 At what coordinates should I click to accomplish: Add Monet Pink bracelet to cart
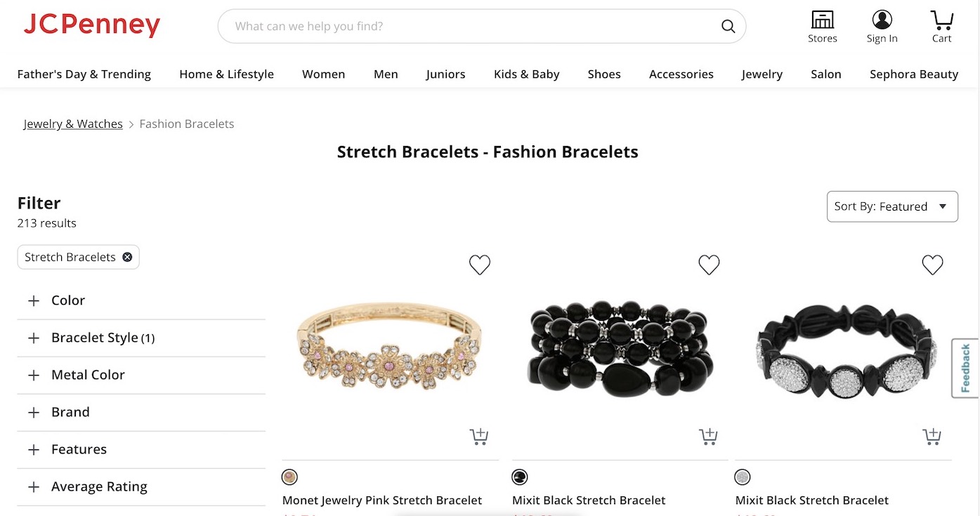click(x=479, y=437)
